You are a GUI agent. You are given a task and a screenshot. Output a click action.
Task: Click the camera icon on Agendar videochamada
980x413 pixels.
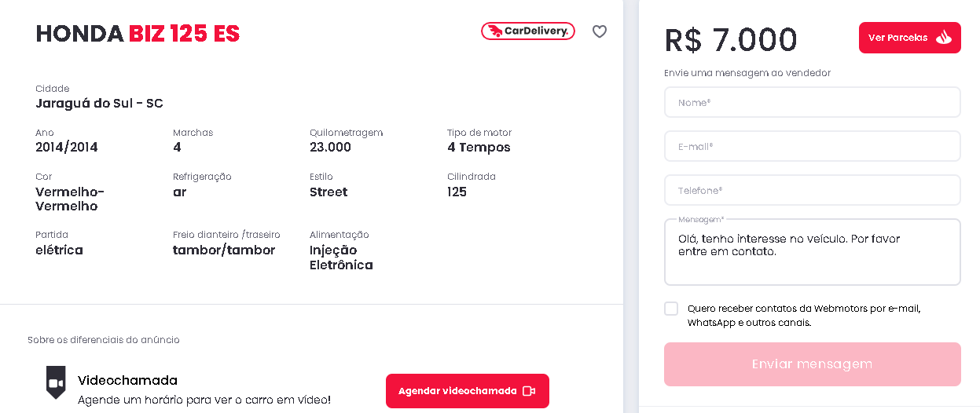coord(529,391)
